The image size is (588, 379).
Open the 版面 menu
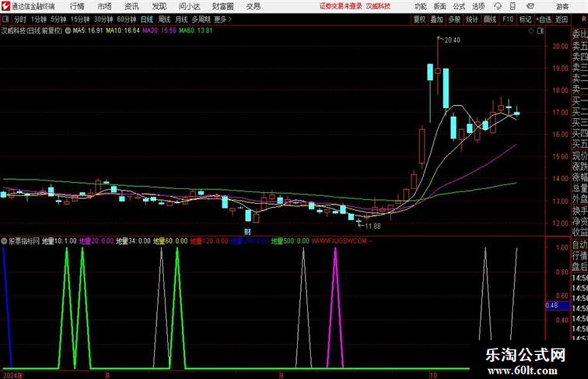click(440, 6)
